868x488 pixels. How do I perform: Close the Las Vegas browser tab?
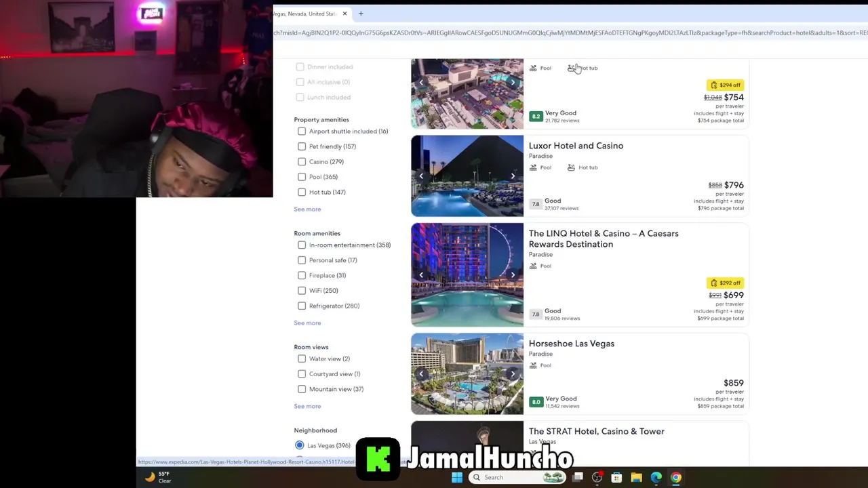click(x=344, y=14)
